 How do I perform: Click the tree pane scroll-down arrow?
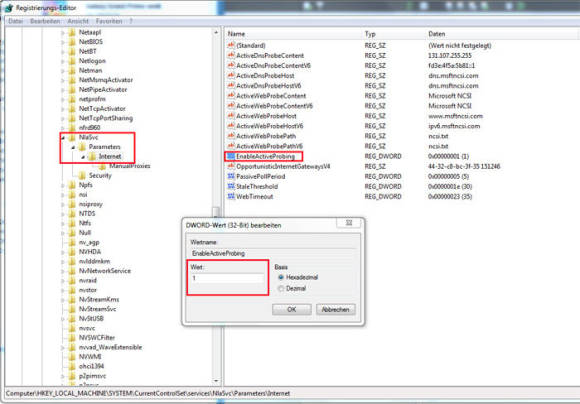pos(216,381)
